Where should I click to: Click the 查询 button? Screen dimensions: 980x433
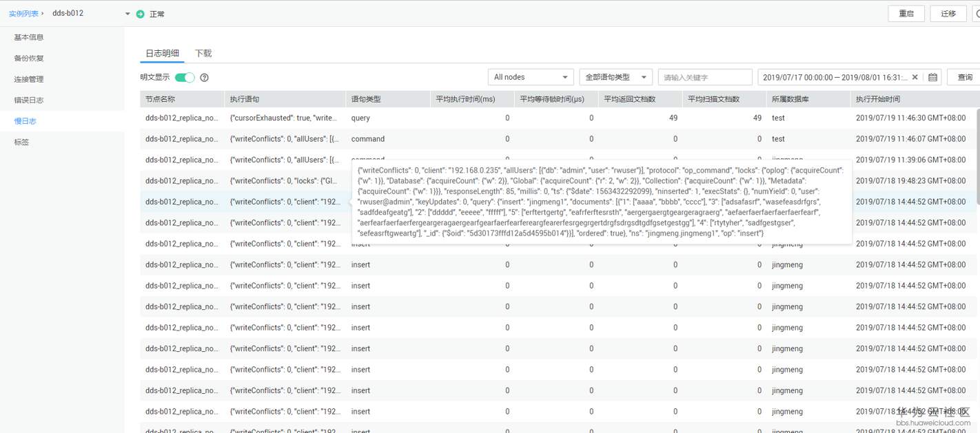coord(964,77)
